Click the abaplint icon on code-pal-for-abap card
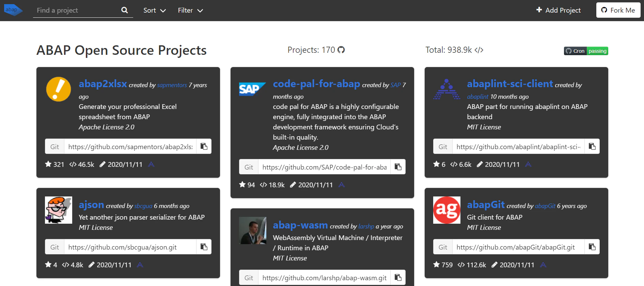The height and width of the screenshot is (286, 644). (342, 185)
